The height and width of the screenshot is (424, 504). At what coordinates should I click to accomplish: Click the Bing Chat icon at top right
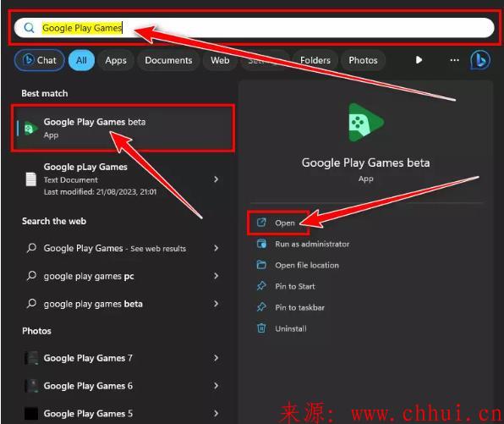480,60
